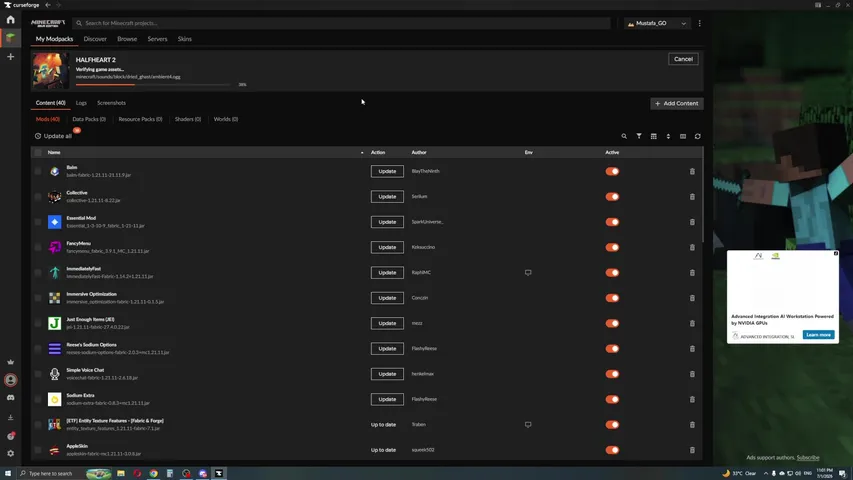
Task: Turn off Simple Voice Chat toggle
Action: click(x=612, y=374)
